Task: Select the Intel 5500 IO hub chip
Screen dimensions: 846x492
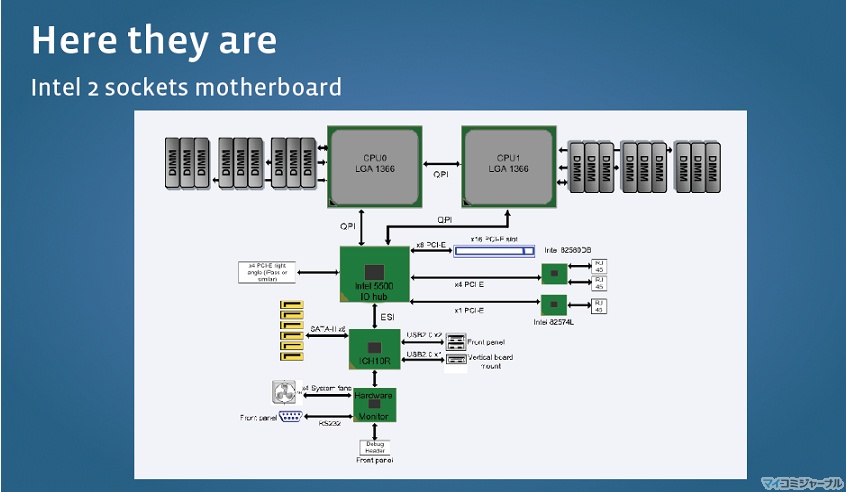Action: (374, 274)
